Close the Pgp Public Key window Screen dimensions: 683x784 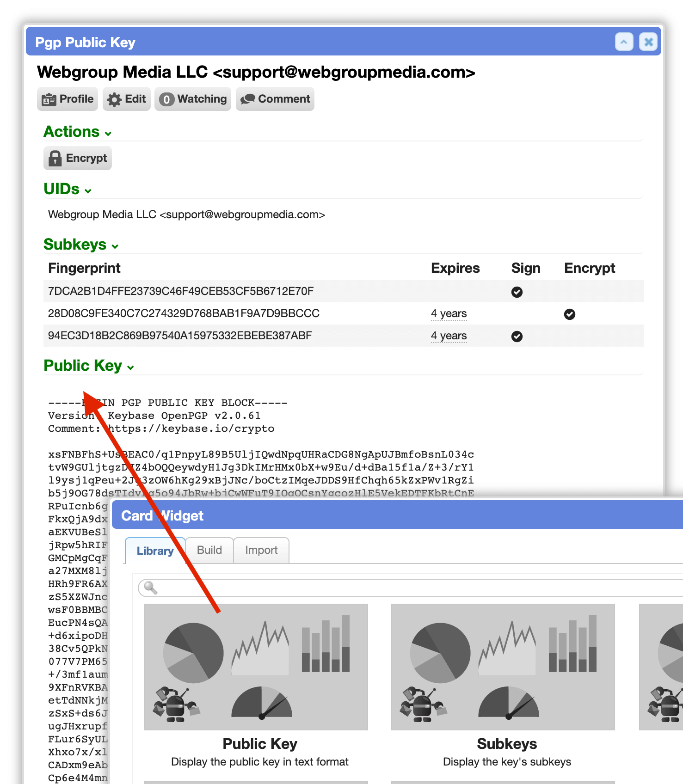(648, 42)
